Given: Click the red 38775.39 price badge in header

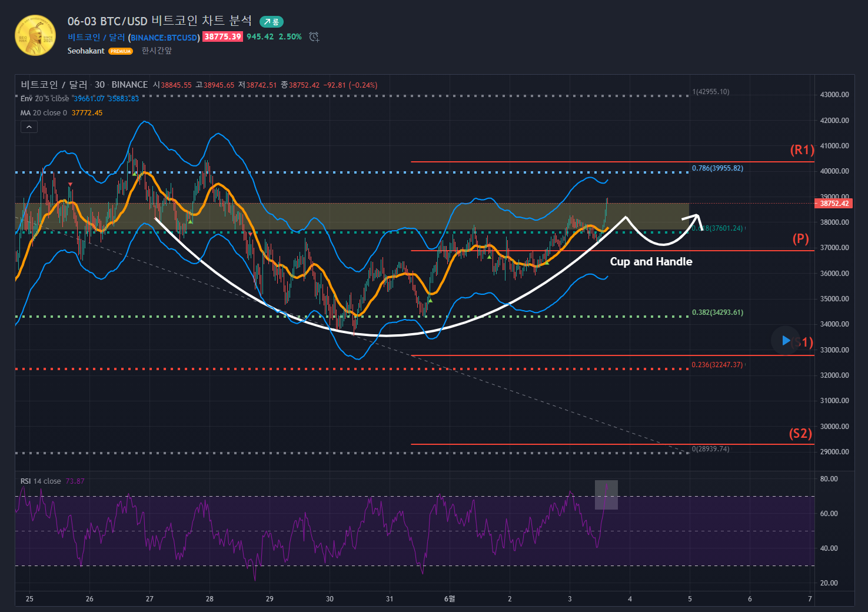Looking at the screenshot, I should pyautogui.click(x=222, y=36).
